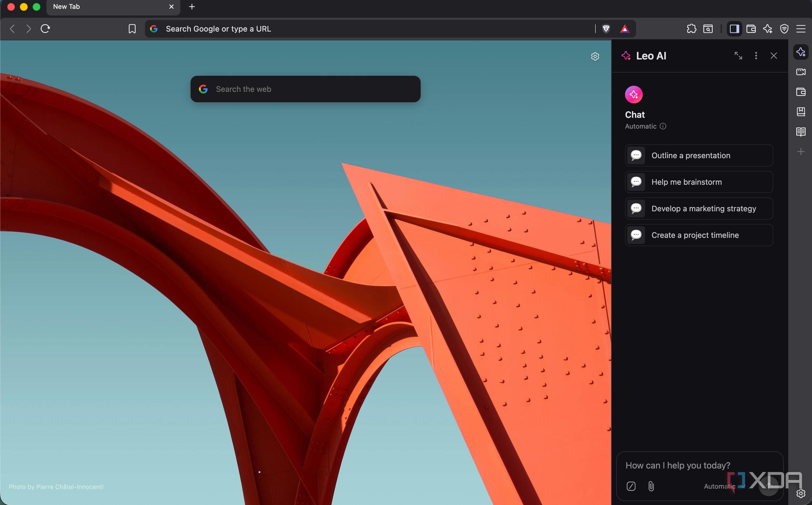Open Brave Talk in the sidebar
The width and height of the screenshot is (812, 505).
point(801,72)
